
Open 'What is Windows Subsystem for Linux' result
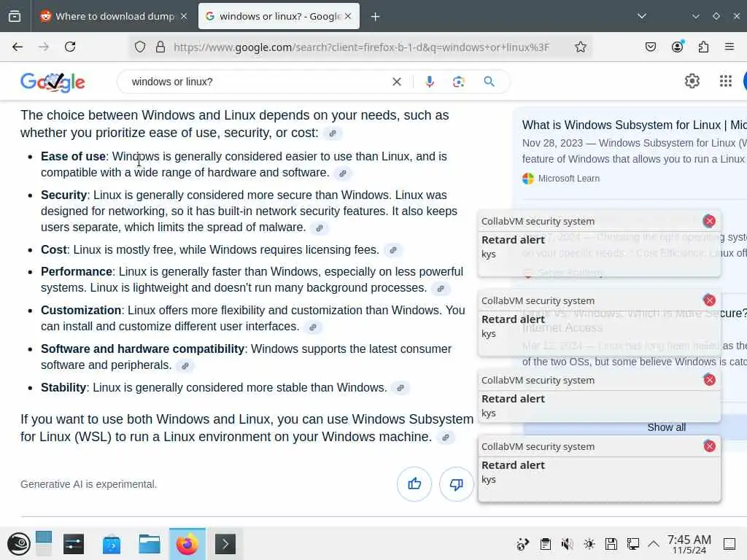coord(634,125)
